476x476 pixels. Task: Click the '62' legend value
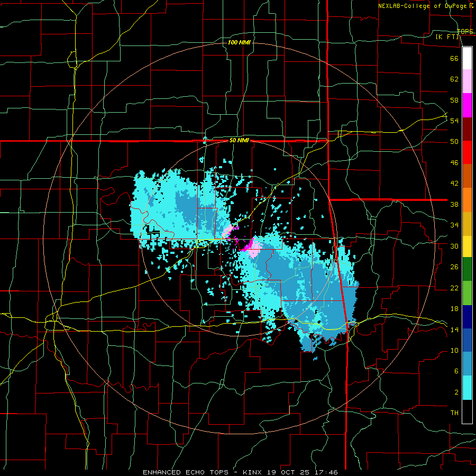click(x=454, y=79)
